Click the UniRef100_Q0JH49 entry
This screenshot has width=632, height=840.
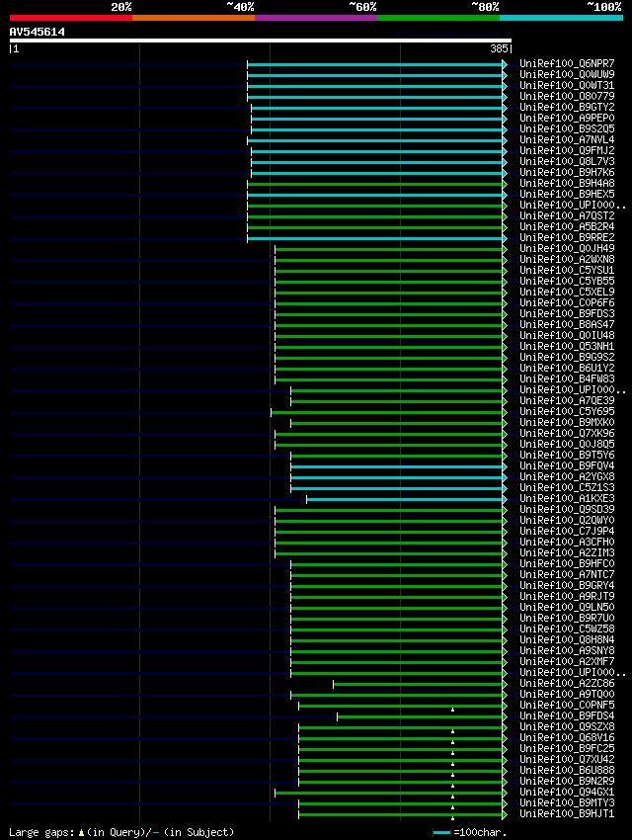[567, 249]
